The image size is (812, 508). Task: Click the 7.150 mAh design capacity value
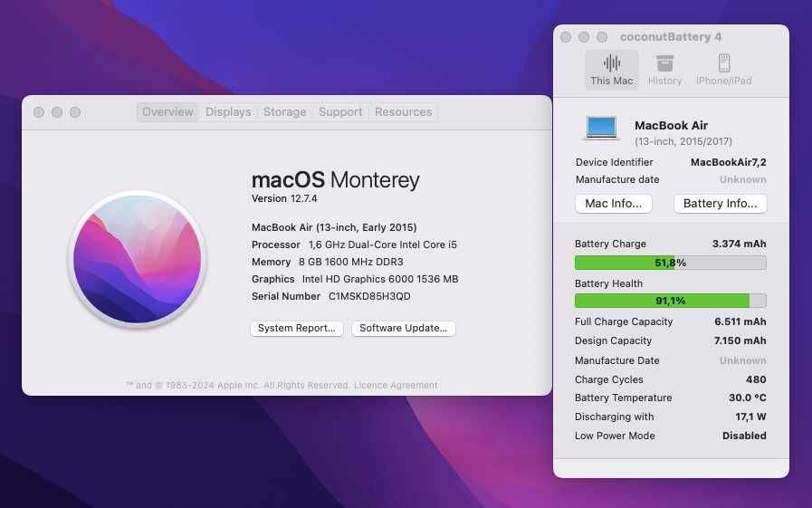[740, 340]
